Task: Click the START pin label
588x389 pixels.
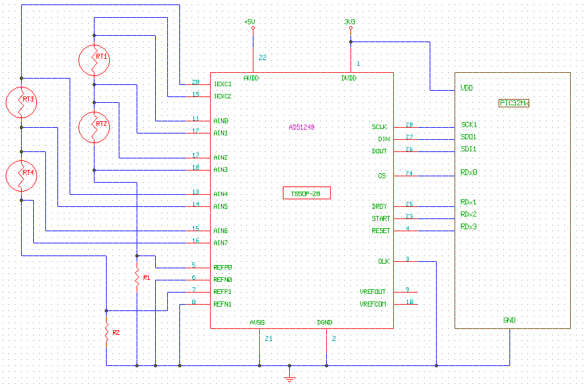Action: (x=381, y=218)
